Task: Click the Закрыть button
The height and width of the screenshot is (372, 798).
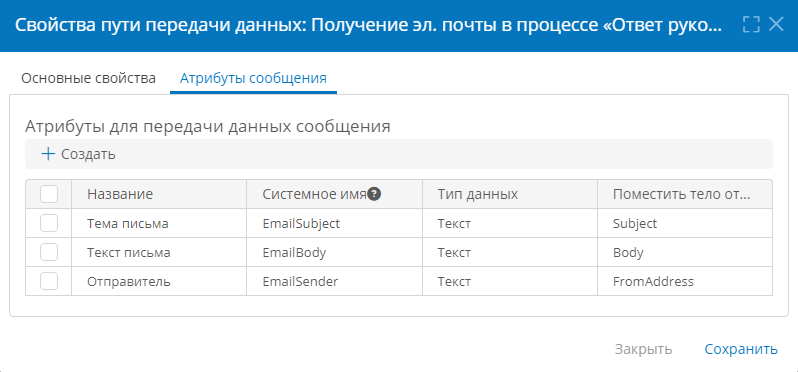Action: [643, 350]
